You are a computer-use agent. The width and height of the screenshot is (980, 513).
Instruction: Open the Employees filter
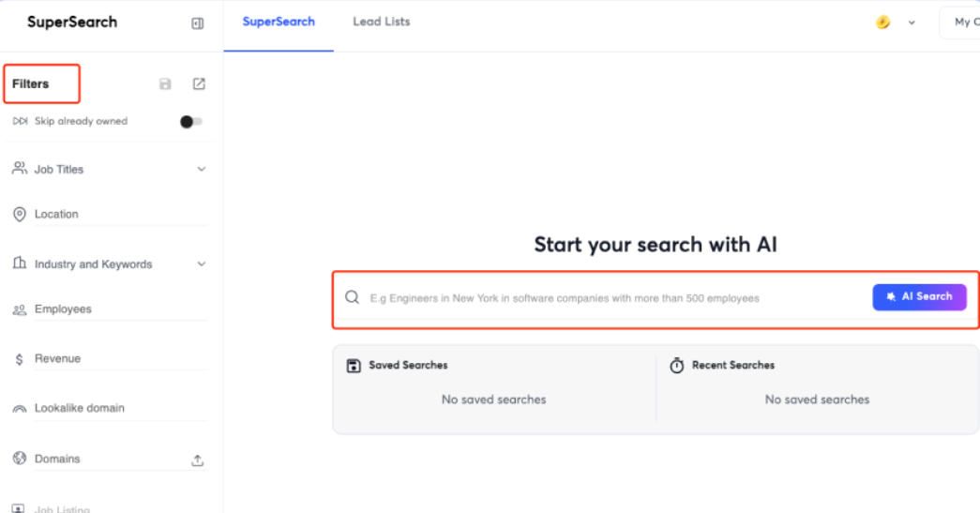point(110,309)
